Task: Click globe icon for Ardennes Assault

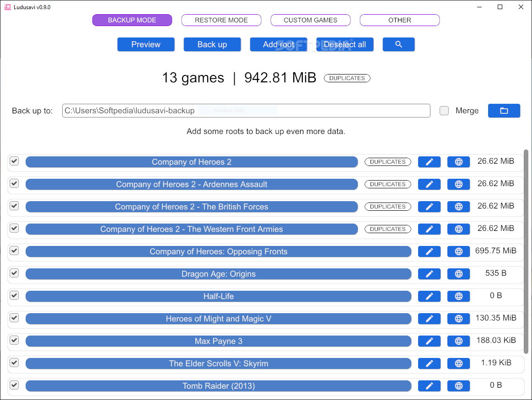Action: tap(458, 184)
